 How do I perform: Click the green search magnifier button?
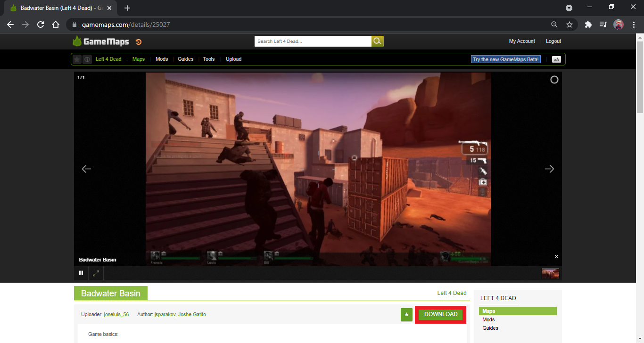(x=378, y=41)
